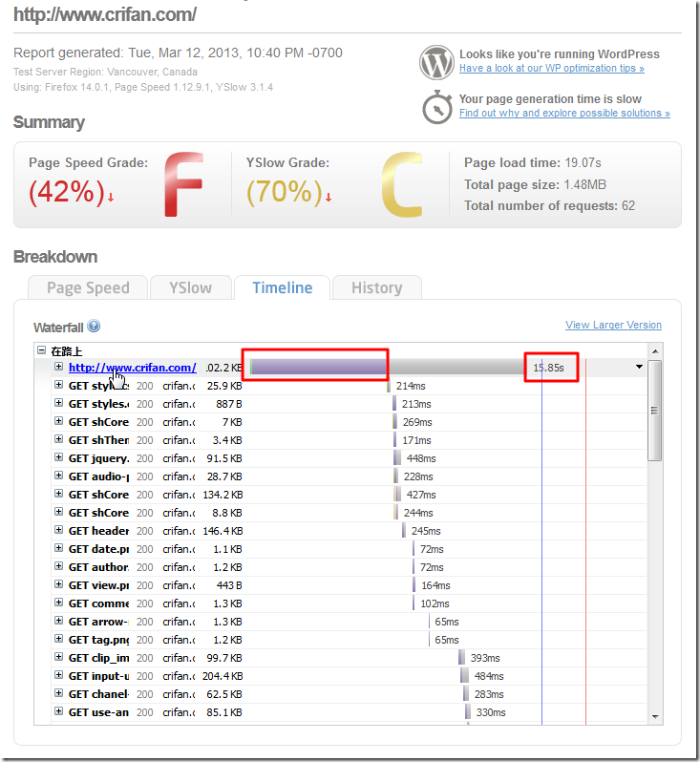Click the Page Speed F grade letter
This screenshot has width=700, height=762.
(183, 184)
